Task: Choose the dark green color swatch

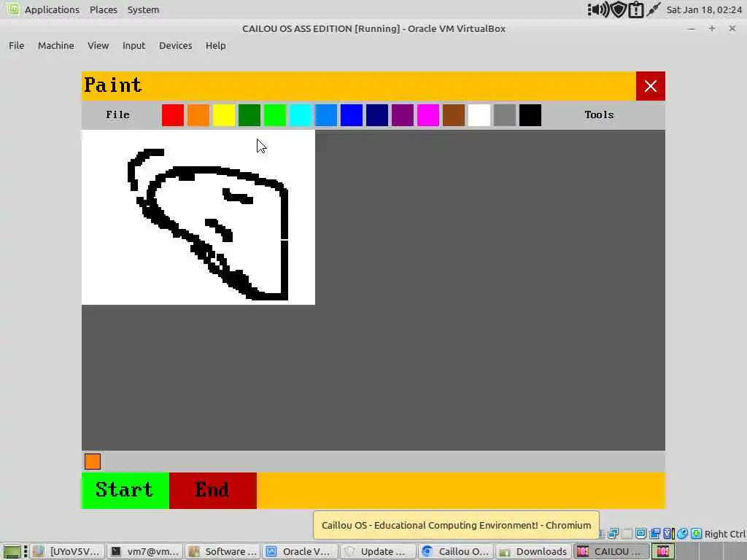Action: click(249, 115)
